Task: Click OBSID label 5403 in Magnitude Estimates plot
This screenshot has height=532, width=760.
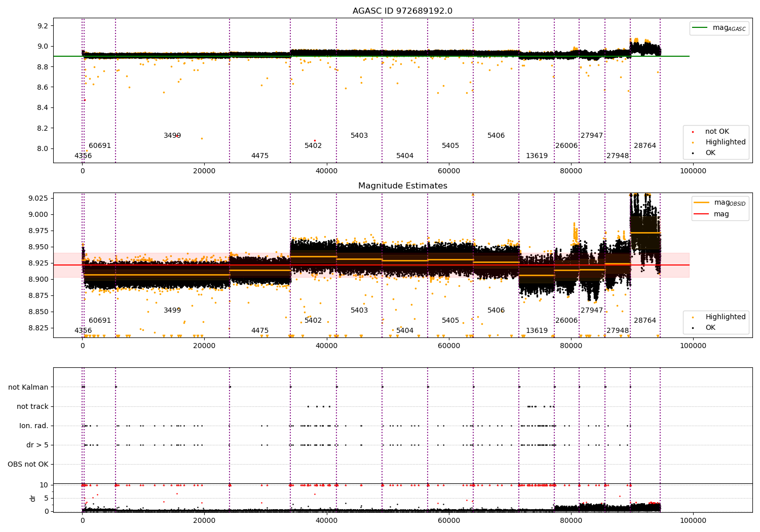Action: click(x=359, y=311)
